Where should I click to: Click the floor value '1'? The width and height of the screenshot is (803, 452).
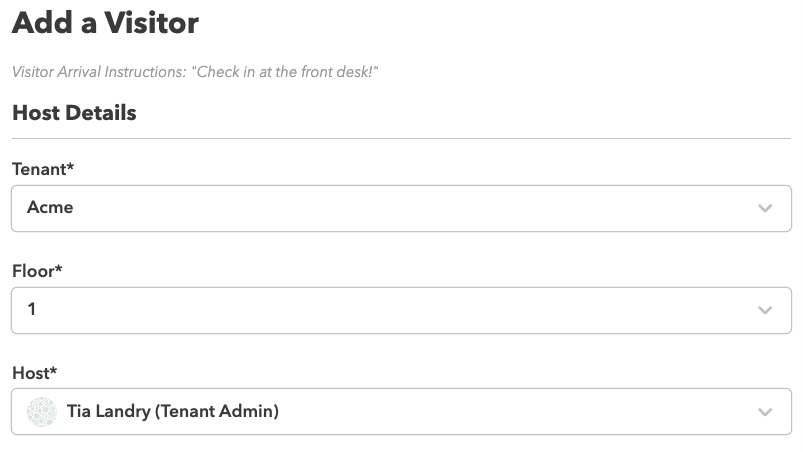(x=32, y=309)
